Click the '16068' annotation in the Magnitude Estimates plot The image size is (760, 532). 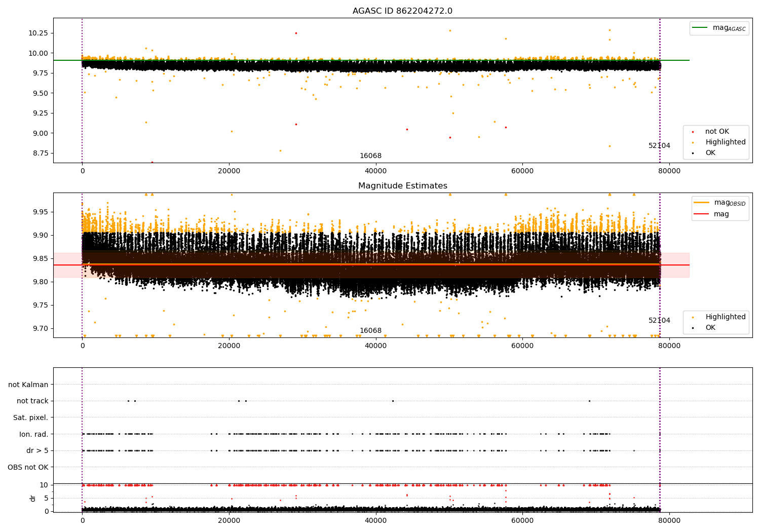point(370,331)
